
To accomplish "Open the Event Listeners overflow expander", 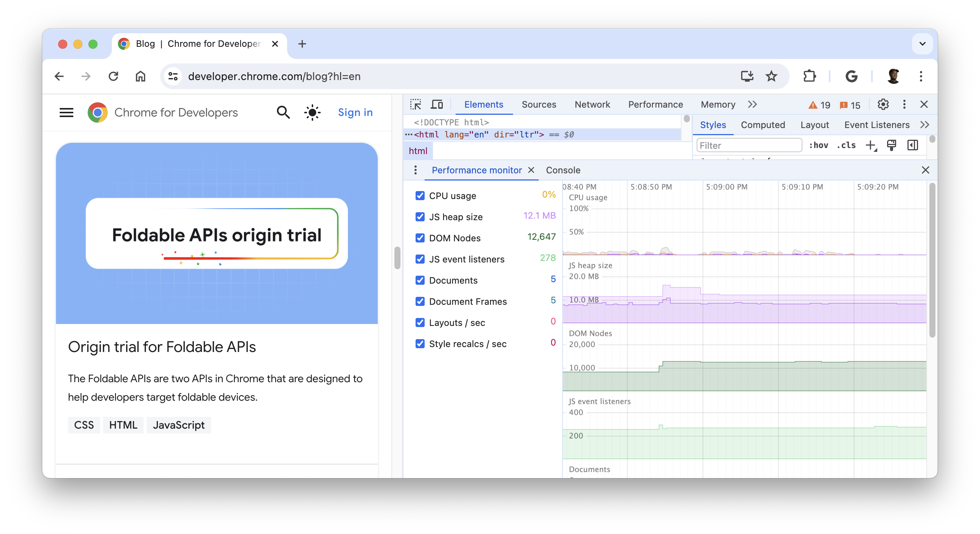I will pyautogui.click(x=924, y=124).
